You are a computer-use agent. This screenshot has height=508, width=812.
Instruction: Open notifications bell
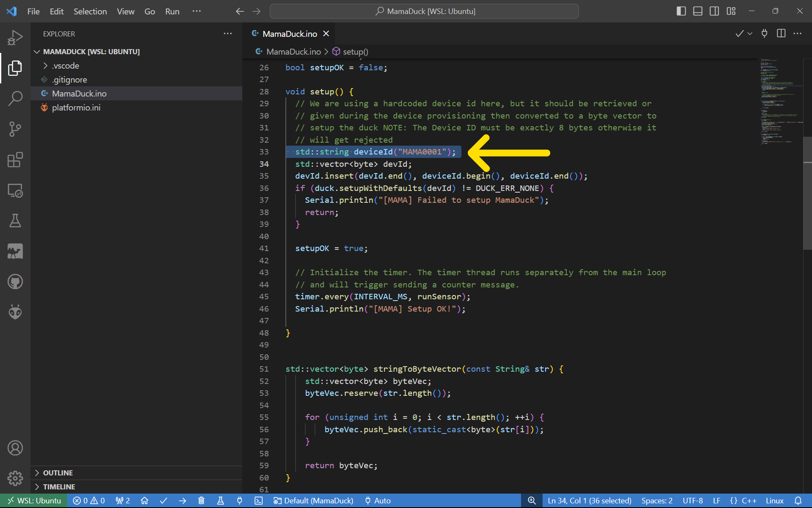click(x=798, y=501)
